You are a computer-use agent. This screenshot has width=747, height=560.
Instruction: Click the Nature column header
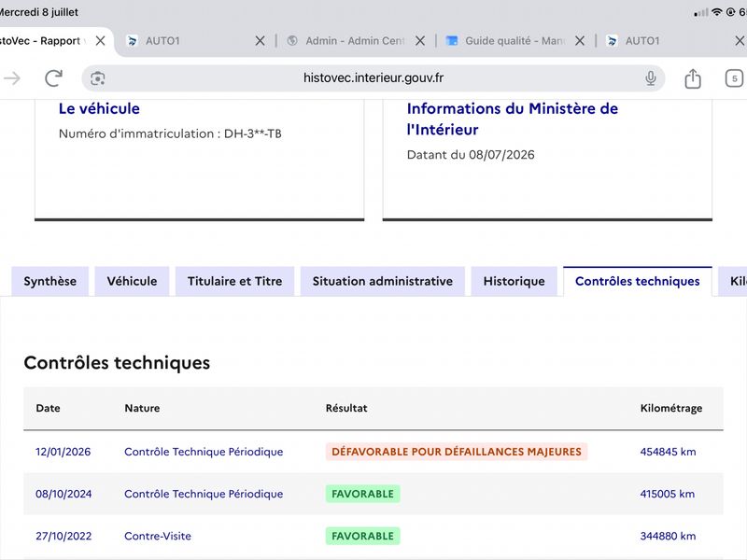coord(142,408)
